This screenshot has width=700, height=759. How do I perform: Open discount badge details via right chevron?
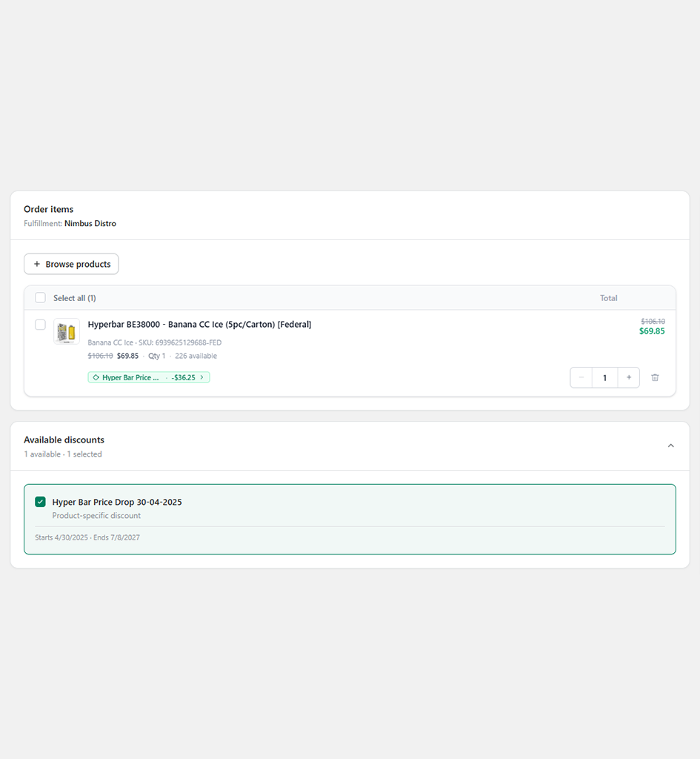tap(201, 377)
